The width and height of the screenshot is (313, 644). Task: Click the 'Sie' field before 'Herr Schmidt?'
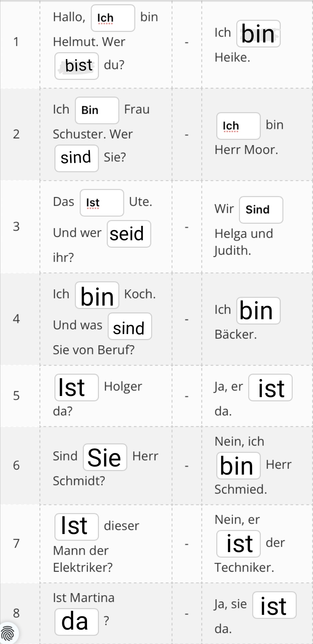click(105, 457)
